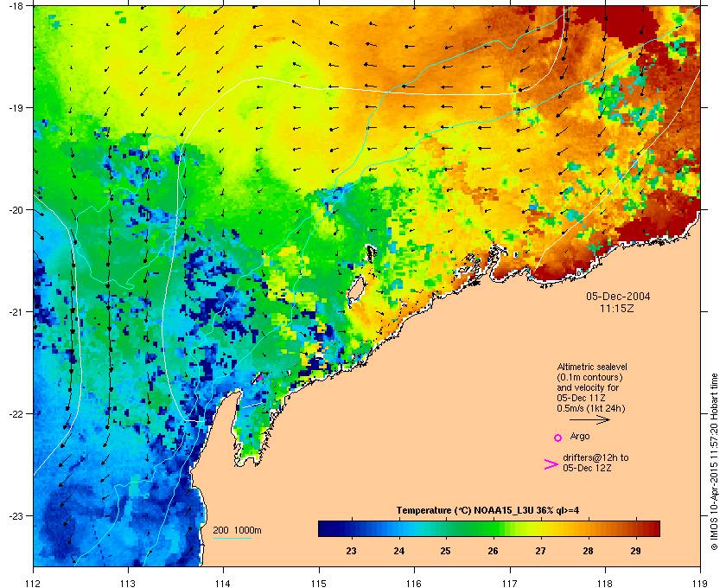Click the latitude axis label -20
This screenshot has width=726, height=588.
click(16, 210)
